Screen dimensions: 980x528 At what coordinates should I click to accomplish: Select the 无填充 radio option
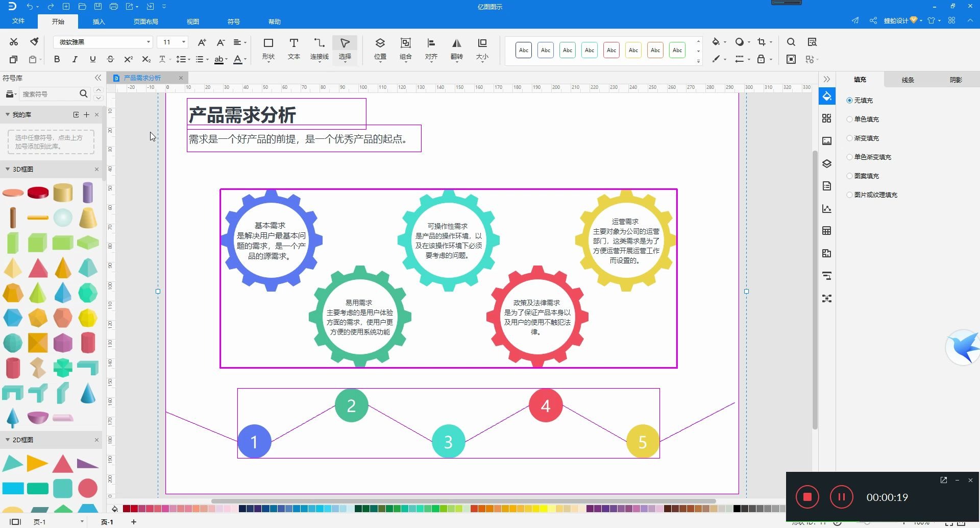click(850, 100)
